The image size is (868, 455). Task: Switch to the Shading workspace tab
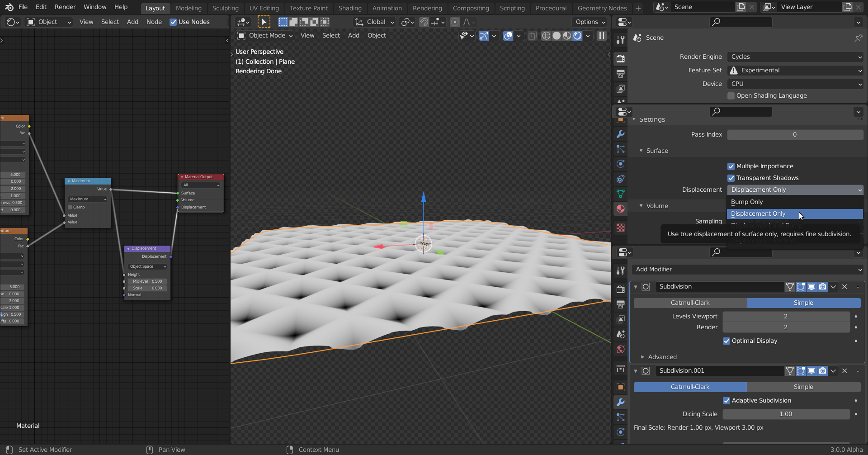pos(349,8)
